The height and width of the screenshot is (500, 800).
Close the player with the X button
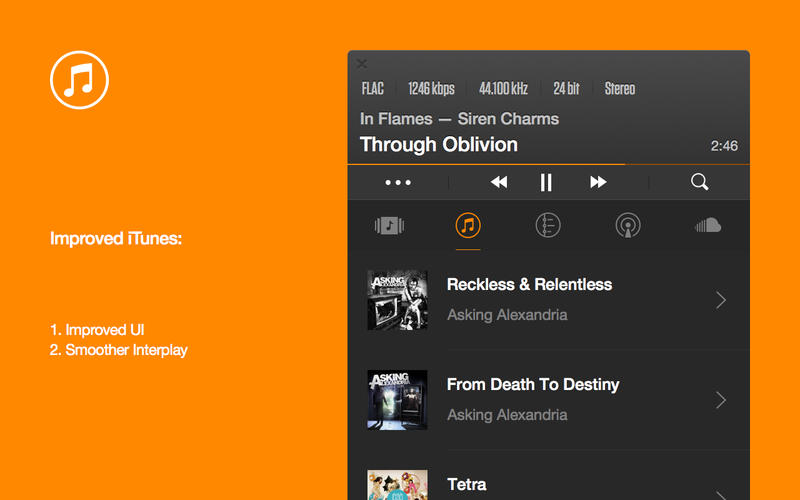pos(362,64)
